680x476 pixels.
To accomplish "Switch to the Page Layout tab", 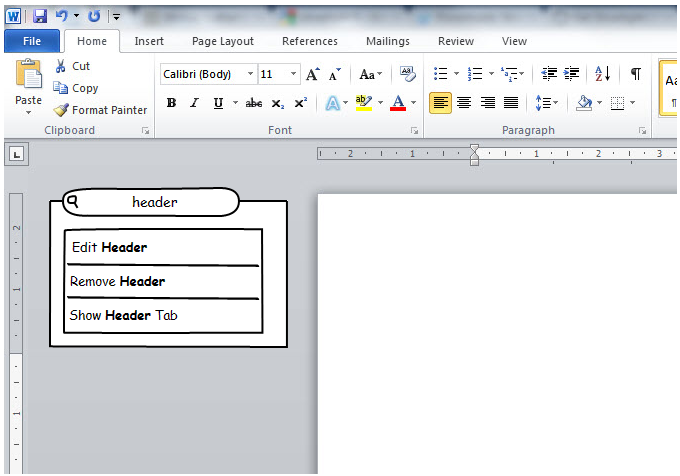I will tap(223, 41).
